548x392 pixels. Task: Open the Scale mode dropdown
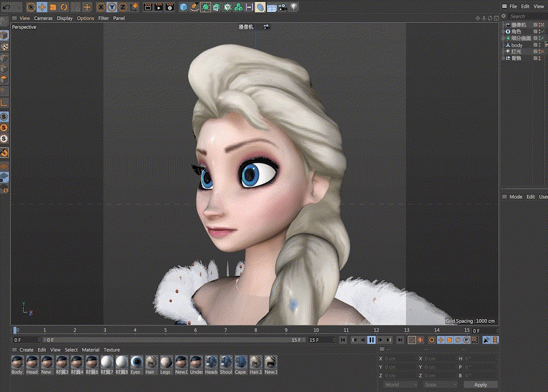click(x=439, y=384)
